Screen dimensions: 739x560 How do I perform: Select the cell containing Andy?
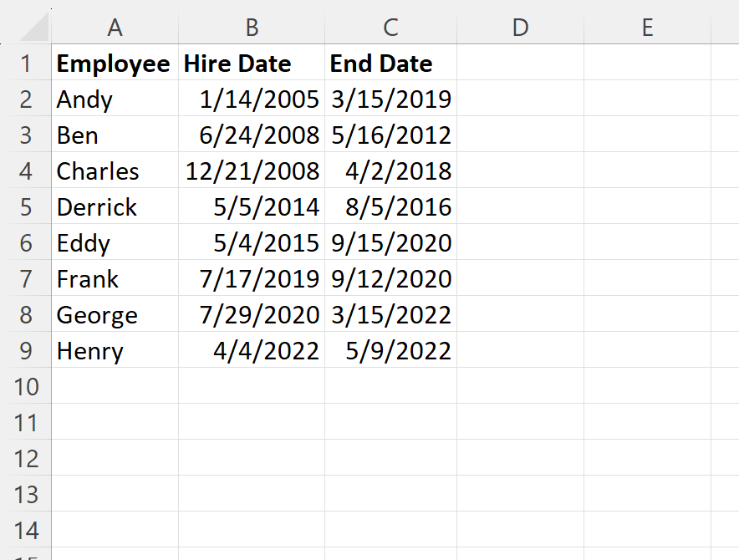coord(114,99)
